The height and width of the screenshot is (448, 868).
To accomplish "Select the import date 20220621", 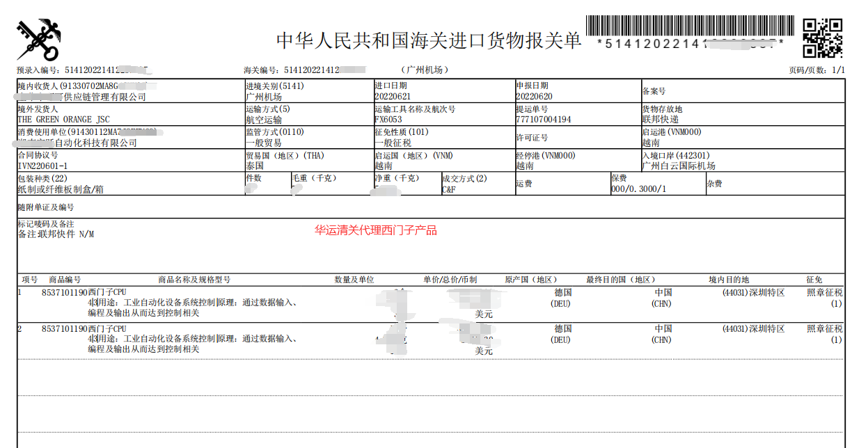I will 393,97.
